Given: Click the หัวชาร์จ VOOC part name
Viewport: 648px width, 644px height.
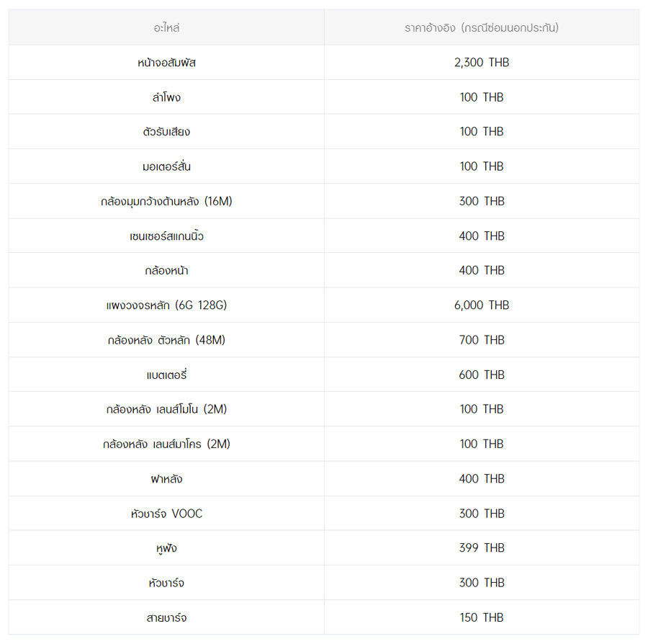Looking at the screenshot, I should (166, 514).
